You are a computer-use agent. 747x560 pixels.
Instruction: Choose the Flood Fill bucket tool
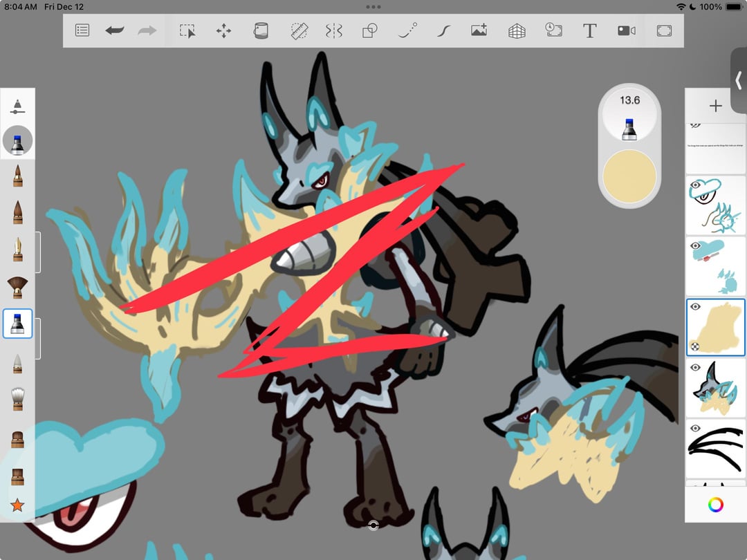pos(261,30)
